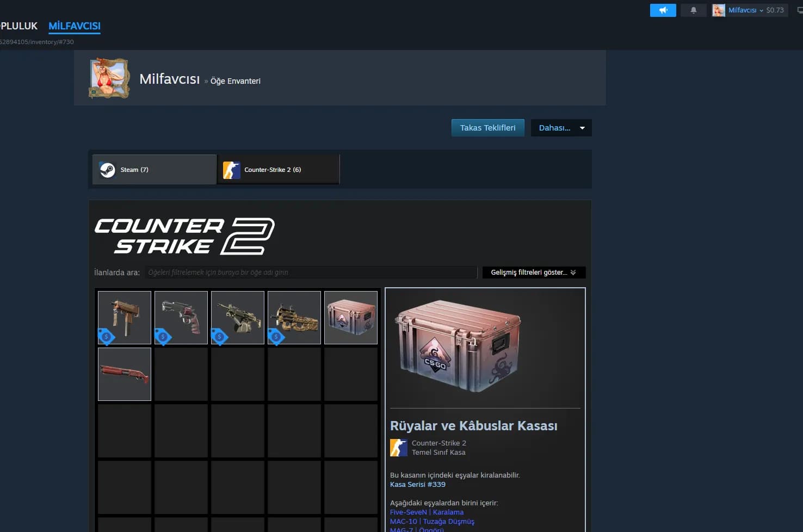Click the announcements megaphone icon

pos(663,10)
